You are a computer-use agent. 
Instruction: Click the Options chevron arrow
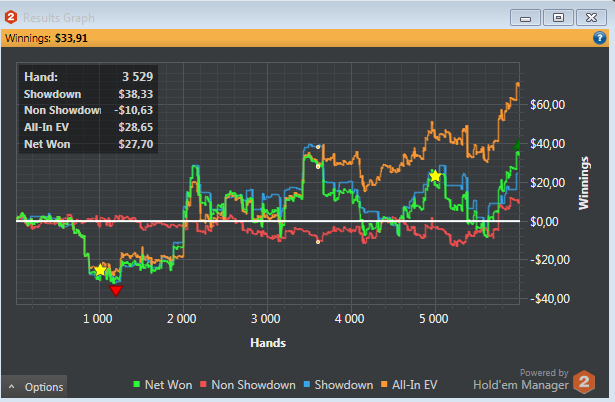tap(12, 387)
